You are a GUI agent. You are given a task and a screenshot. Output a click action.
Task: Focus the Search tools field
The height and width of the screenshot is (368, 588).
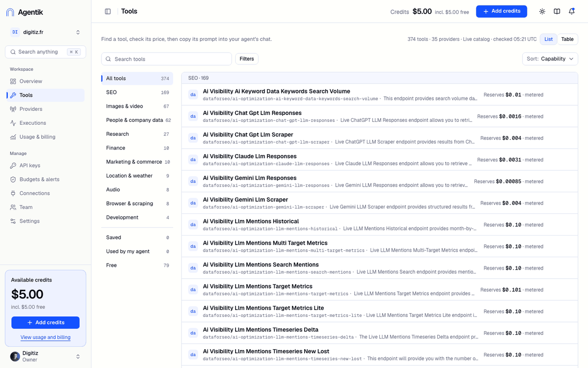click(x=166, y=59)
